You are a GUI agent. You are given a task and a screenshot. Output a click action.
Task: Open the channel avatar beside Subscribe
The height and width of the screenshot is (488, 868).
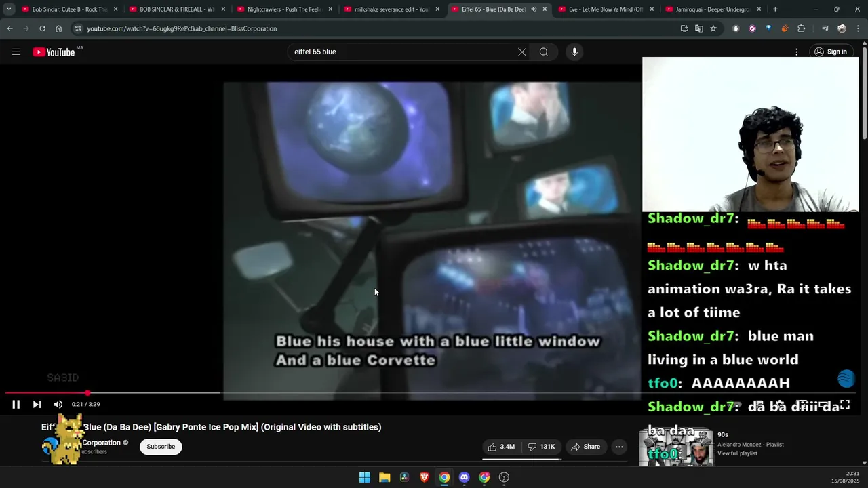[x=51, y=446]
